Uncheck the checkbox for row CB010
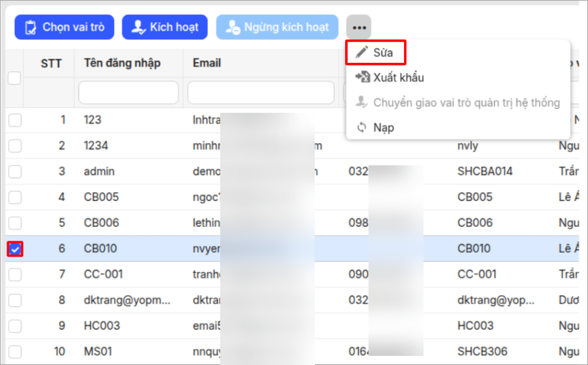 [x=15, y=249]
